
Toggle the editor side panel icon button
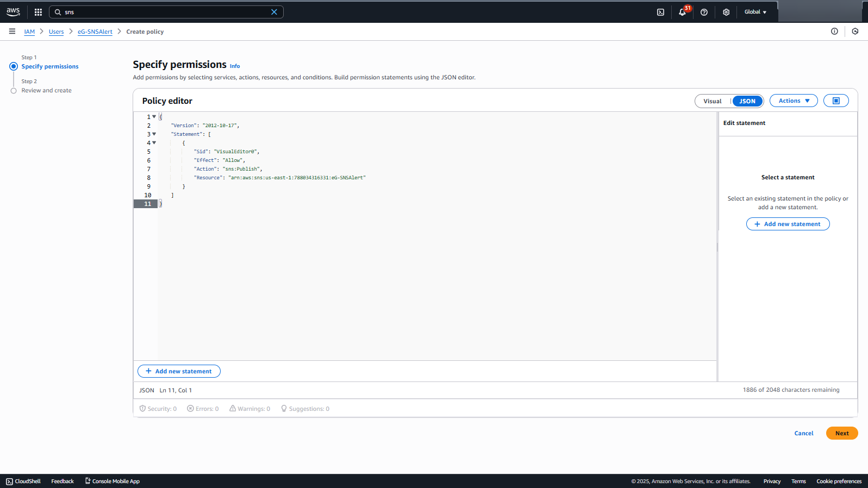coord(836,101)
